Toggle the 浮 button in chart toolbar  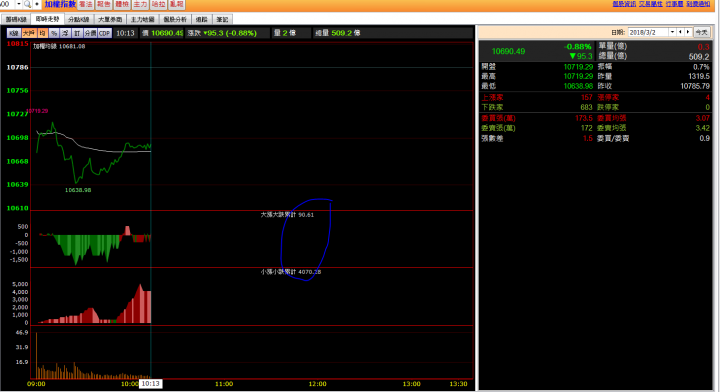[65, 33]
